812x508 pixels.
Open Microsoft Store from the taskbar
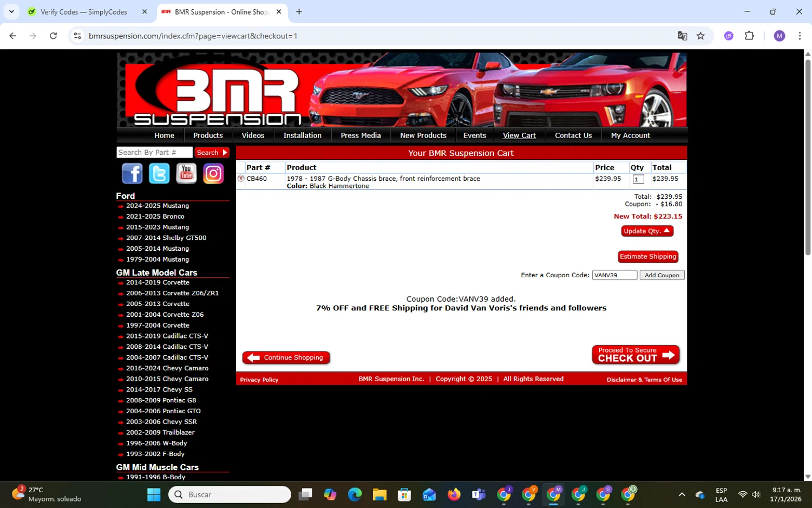[x=404, y=494]
